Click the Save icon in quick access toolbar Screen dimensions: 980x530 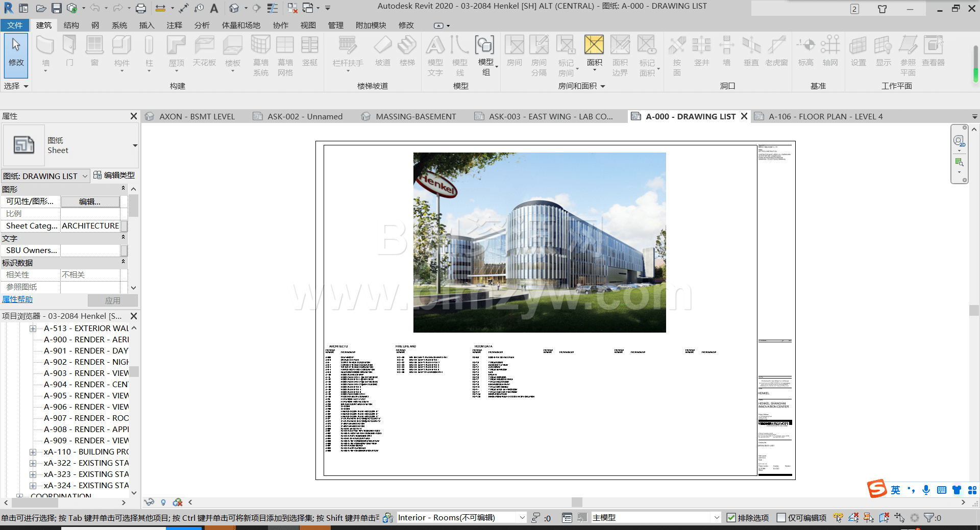[57, 8]
